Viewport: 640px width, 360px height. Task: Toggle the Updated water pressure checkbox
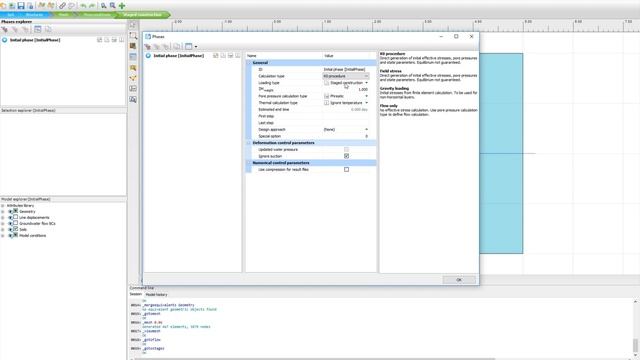[347, 149]
